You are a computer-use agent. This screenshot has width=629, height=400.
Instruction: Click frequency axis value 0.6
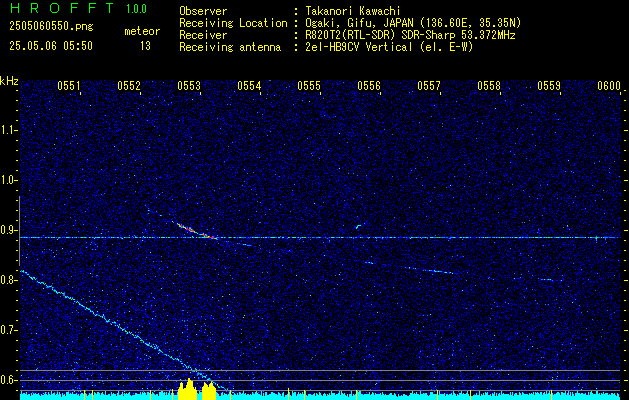point(8,380)
